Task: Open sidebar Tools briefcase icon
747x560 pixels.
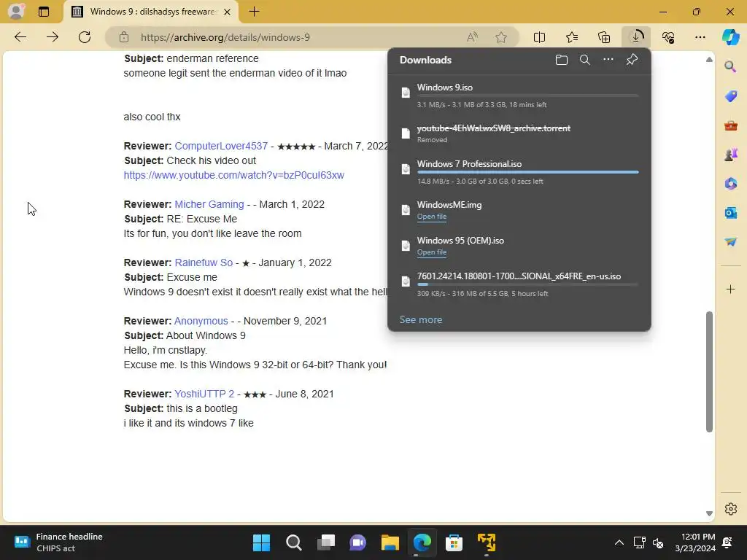Action: click(x=730, y=125)
